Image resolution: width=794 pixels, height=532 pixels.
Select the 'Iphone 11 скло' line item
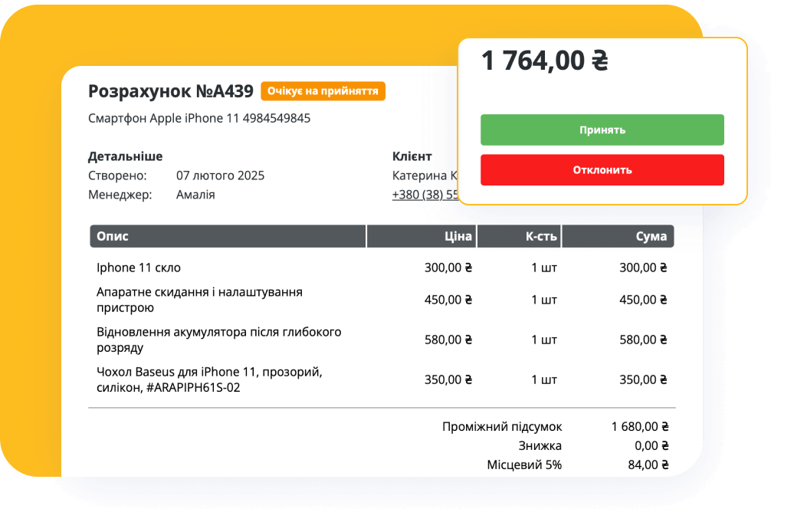click(x=139, y=268)
